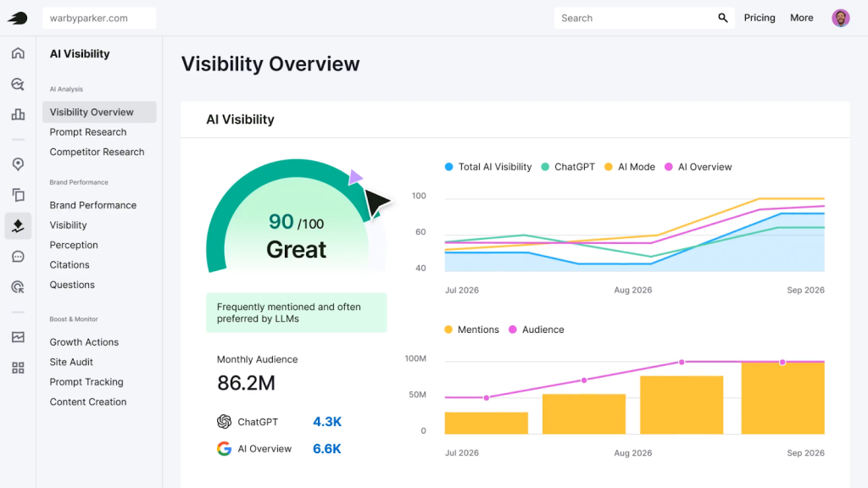Screen dimensions: 868x488
Task: Open the location pin sidebar icon
Action: (18, 164)
